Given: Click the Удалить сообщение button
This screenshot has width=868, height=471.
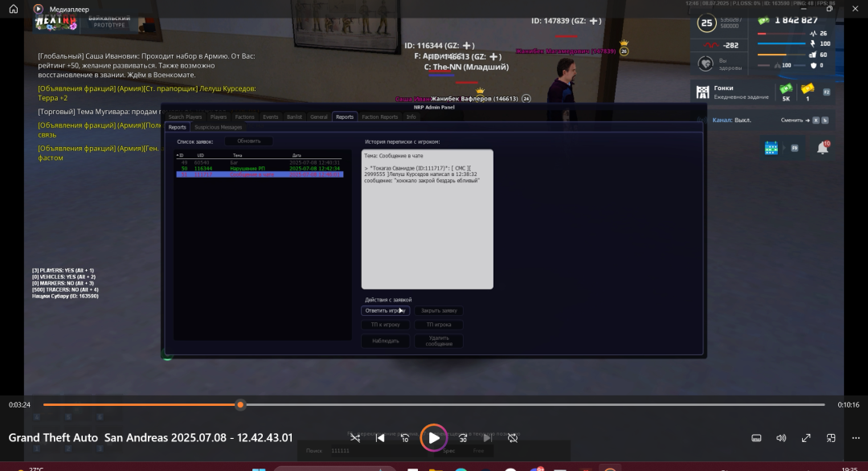Looking at the screenshot, I should coord(439,341).
